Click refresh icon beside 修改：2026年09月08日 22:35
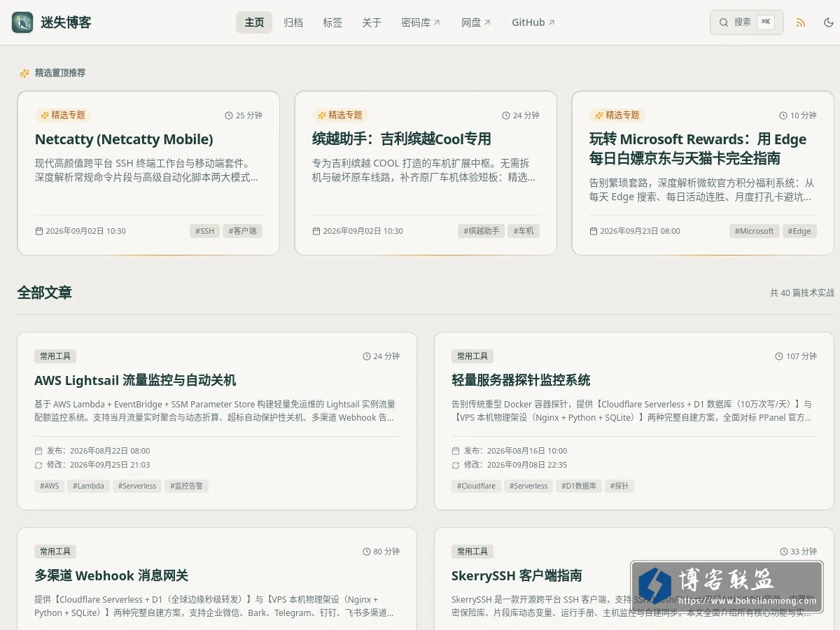The width and height of the screenshot is (840, 630). tap(456, 465)
